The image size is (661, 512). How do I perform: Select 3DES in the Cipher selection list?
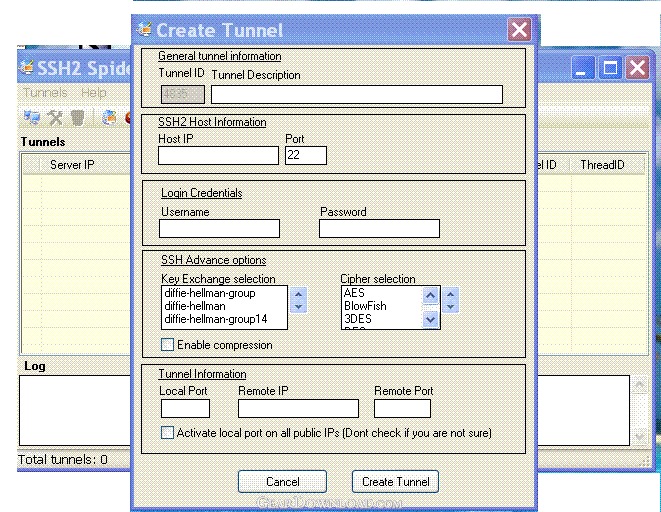[x=357, y=319]
